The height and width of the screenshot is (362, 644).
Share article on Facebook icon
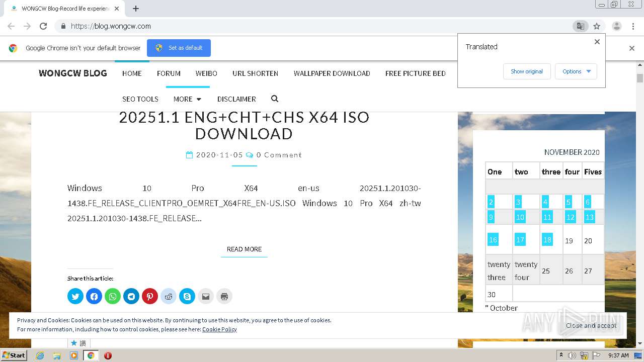[94, 296]
